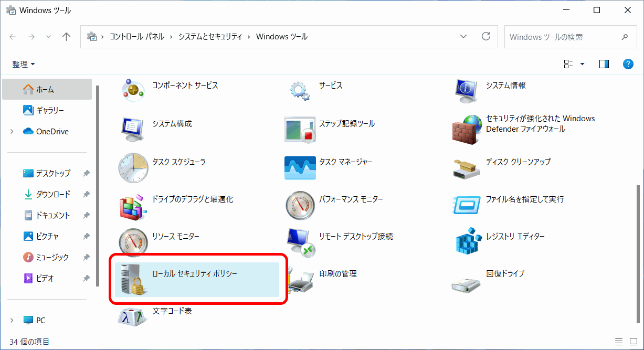
Task: Open the システム構成 icon
Action: (133, 129)
